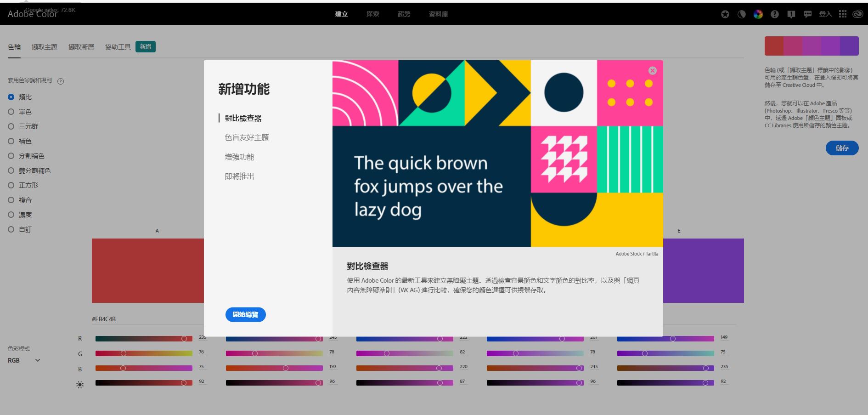The image size is (868, 415).
Task: Click the star icon in the top bar
Action: (x=725, y=14)
